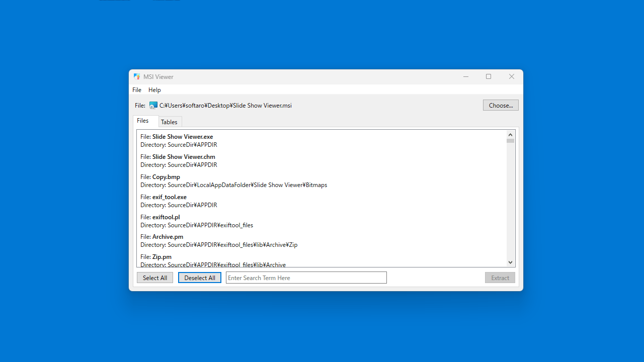The width and height of the screenshot is (644, 362).
Task: Click the MSI Viewer app icon in title bar
Action: coord(137,77)
